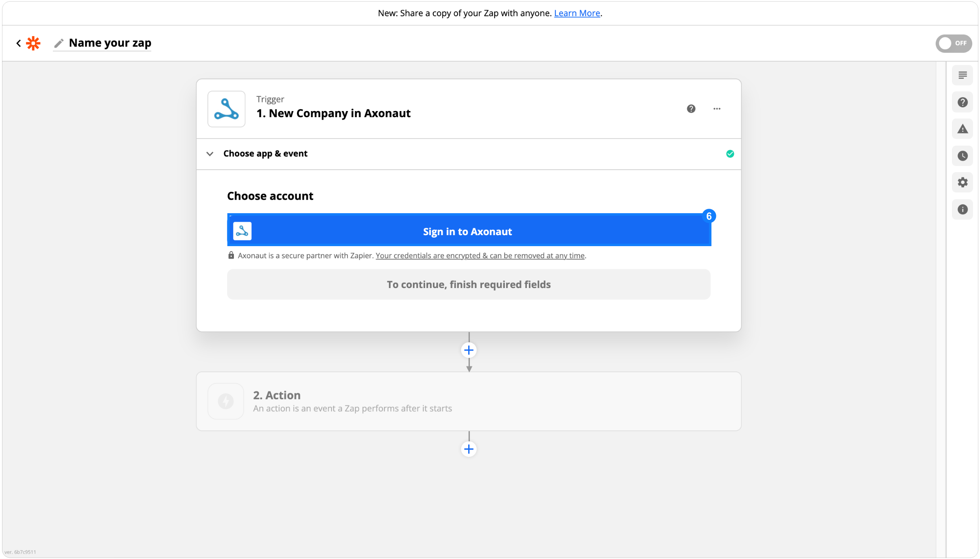Click Sign in to Axonaut button
The image size is (980, 559).
[469, 230]
